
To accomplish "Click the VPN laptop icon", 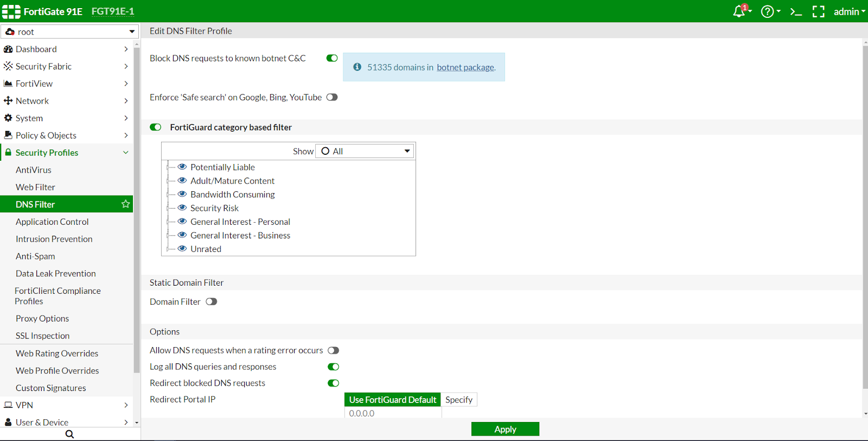I will pyautogui.click(x=8, y=405).
